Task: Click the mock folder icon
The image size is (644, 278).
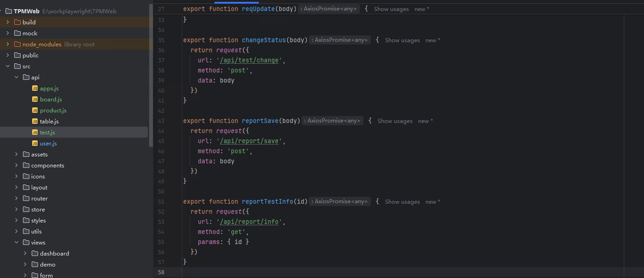Action: (x=17, y=33)
